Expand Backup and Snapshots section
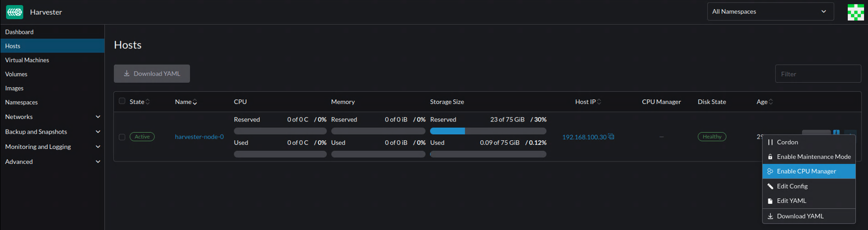This screenshot has height=230, width=868. click(98, 132)
